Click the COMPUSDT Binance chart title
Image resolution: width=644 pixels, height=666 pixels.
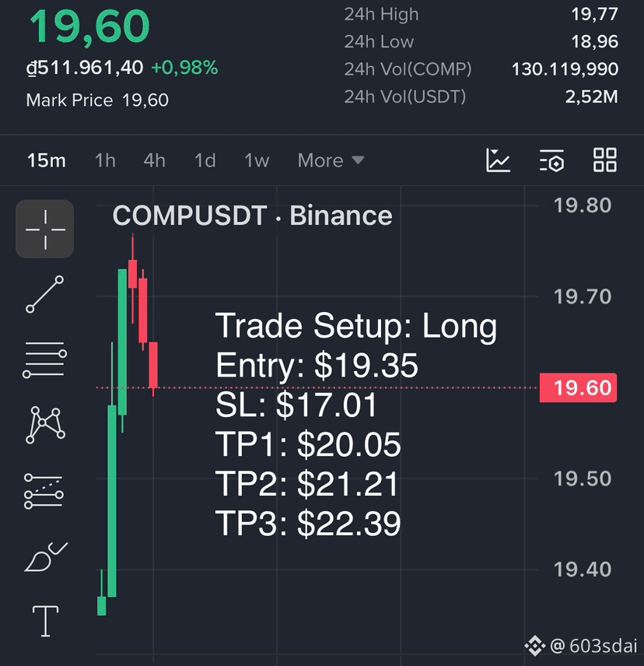click(x=252, y=216)
